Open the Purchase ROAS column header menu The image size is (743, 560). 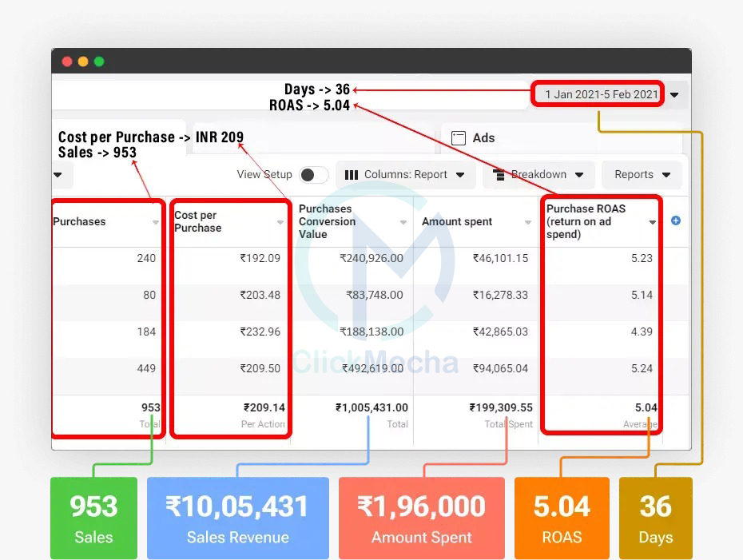(x=653, y=223)
